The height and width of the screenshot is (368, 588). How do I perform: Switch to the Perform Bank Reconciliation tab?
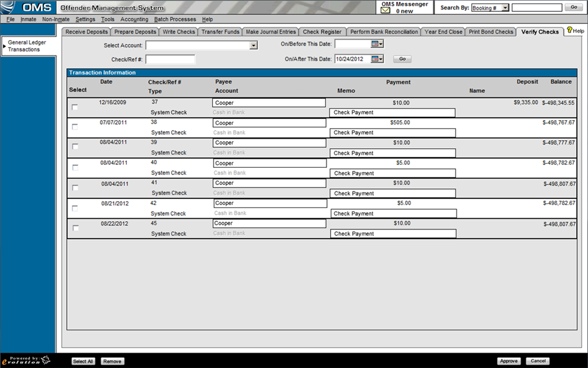pyautogui.click(x=384, y=32)
